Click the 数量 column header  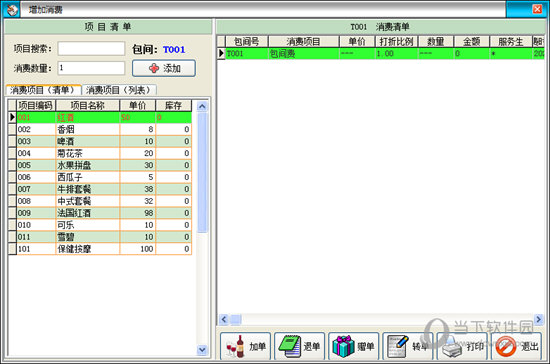pyautogui.click(x=436, y=42)
